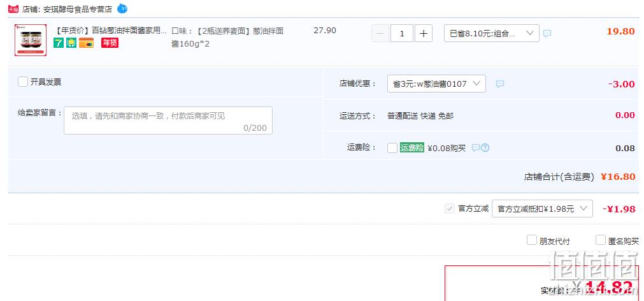The height and width of the screenshot is (301, 644).
Task: Open the 官方立减抵扣¥1.98元 dropdown
Action: pyautogui.click(x=542, y=209)
